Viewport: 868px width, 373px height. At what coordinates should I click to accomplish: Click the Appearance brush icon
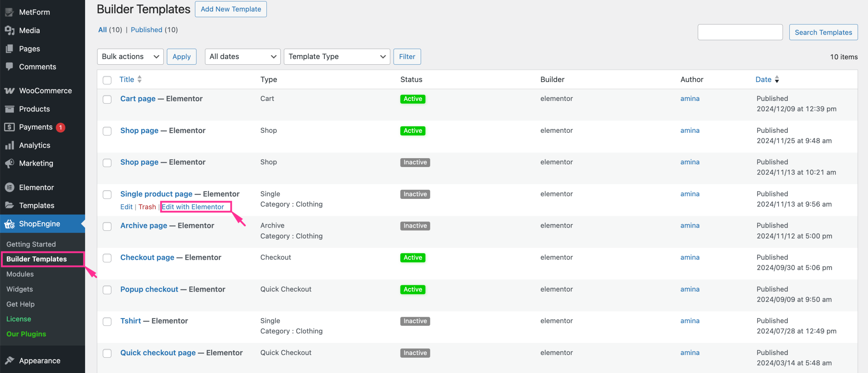(9, 360)
